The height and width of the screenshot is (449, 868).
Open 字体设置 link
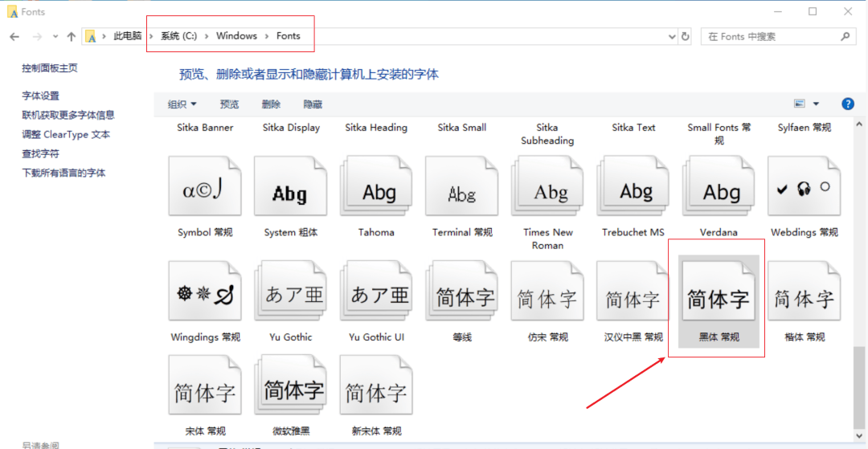[40, 96]
